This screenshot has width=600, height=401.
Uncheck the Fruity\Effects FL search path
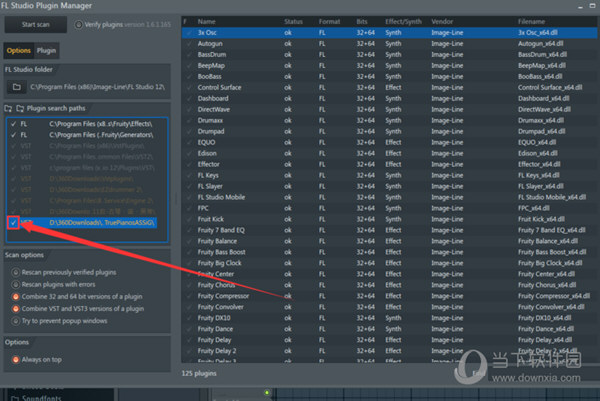pyautogui.click(x=14, y=124)
